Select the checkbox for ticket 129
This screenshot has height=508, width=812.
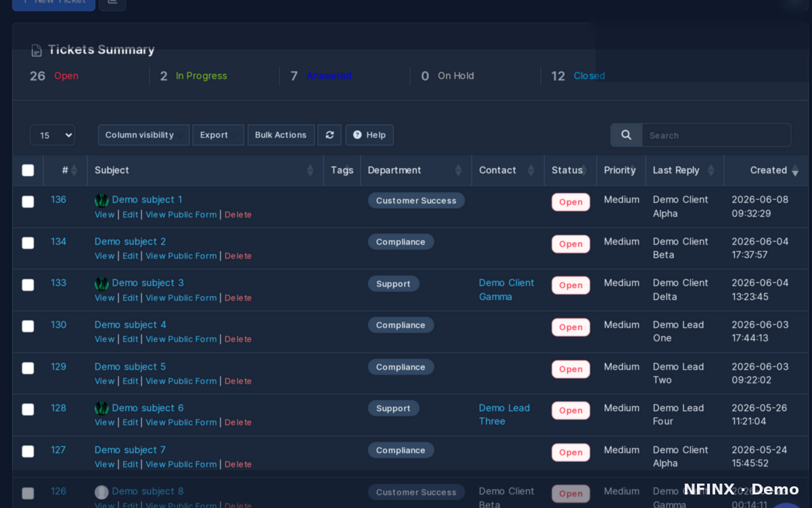click(28, 368)
